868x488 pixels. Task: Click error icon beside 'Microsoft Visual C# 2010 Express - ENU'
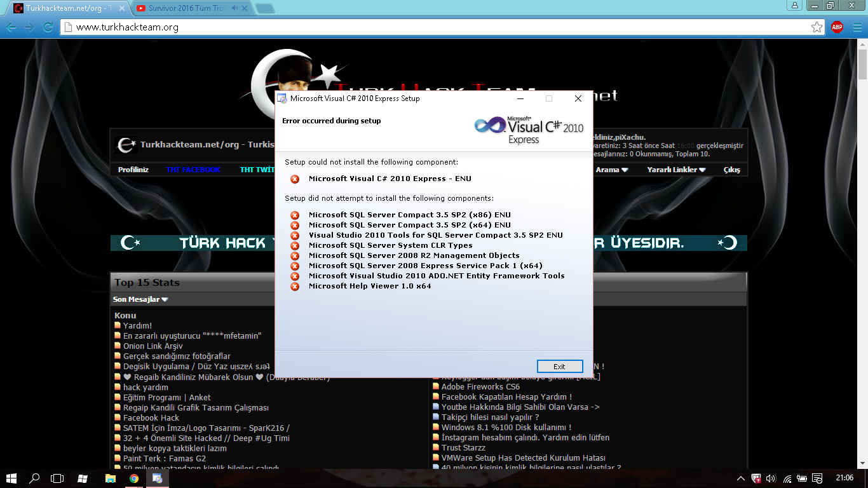[x=295, y=179]
